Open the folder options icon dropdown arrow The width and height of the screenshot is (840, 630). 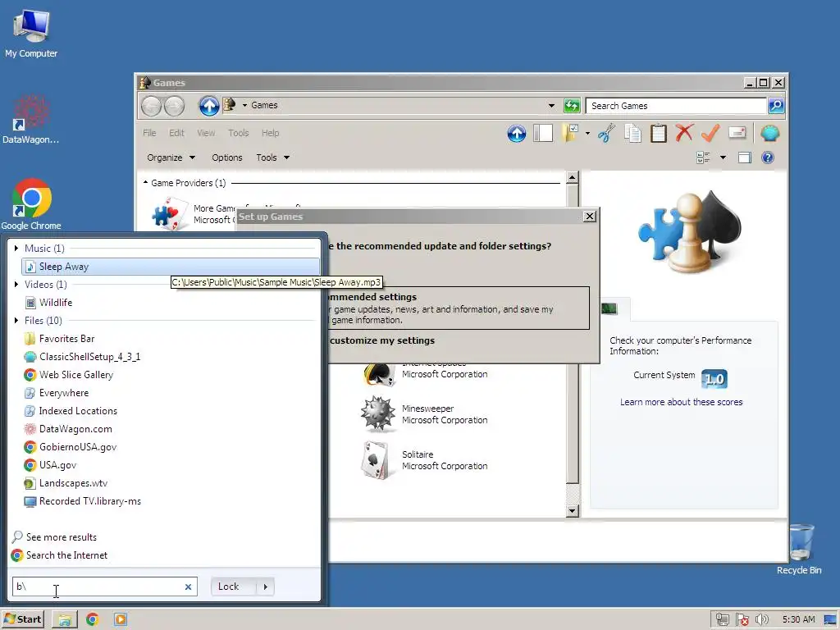[587, 133]
